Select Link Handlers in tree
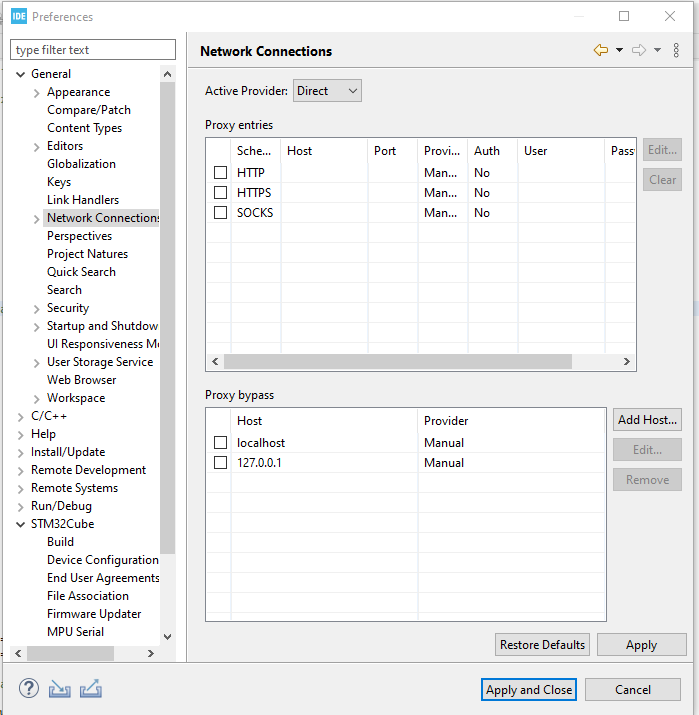Image resolution: width=699 pixels, height=715 pixels. click(x=83, y=200)
